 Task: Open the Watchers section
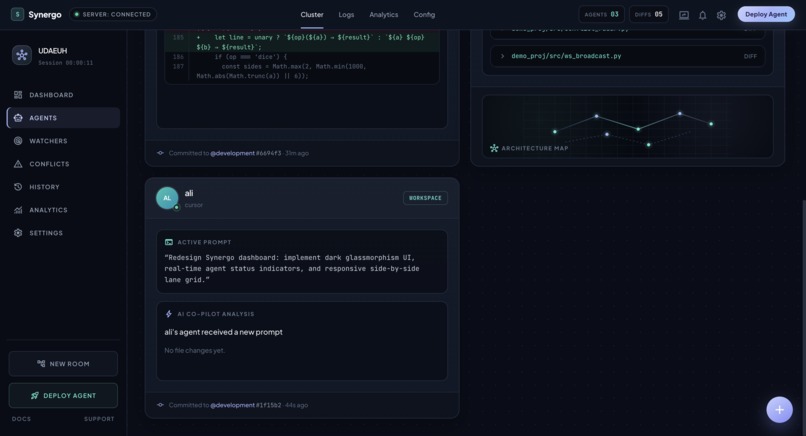pyautogui.click(x=63, y=141)
